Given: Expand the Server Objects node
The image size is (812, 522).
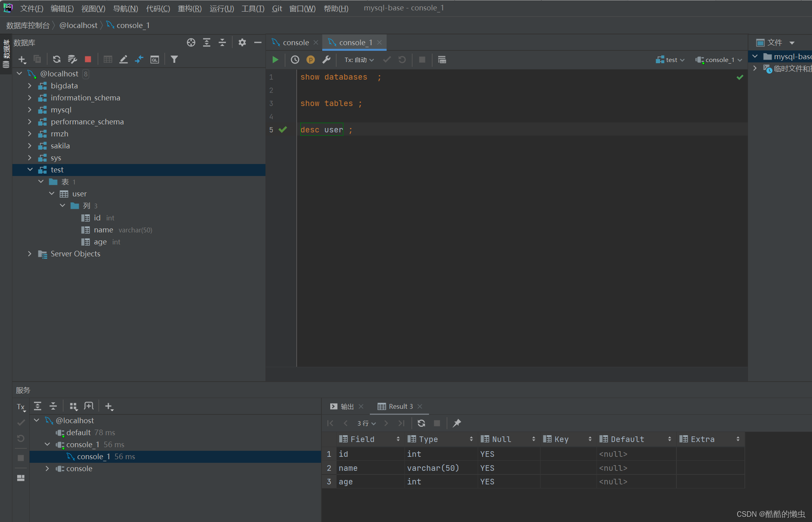Looking at the screenshot, I should pyautogui.click(x=30, y=254).
